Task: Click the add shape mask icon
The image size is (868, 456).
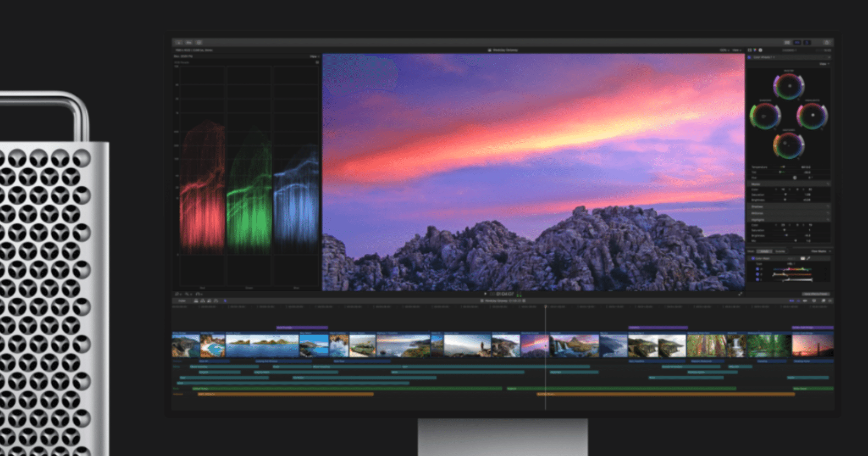Action: point(803,258)
